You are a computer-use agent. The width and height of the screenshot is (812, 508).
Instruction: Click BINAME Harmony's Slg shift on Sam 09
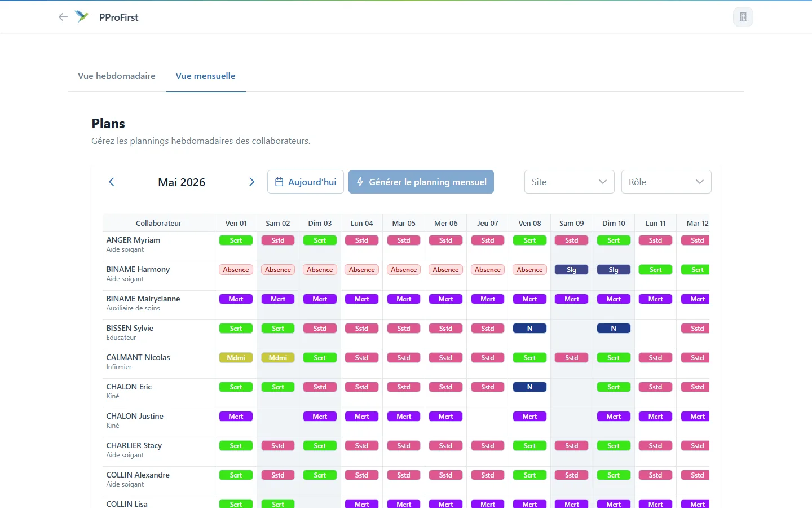572,270
